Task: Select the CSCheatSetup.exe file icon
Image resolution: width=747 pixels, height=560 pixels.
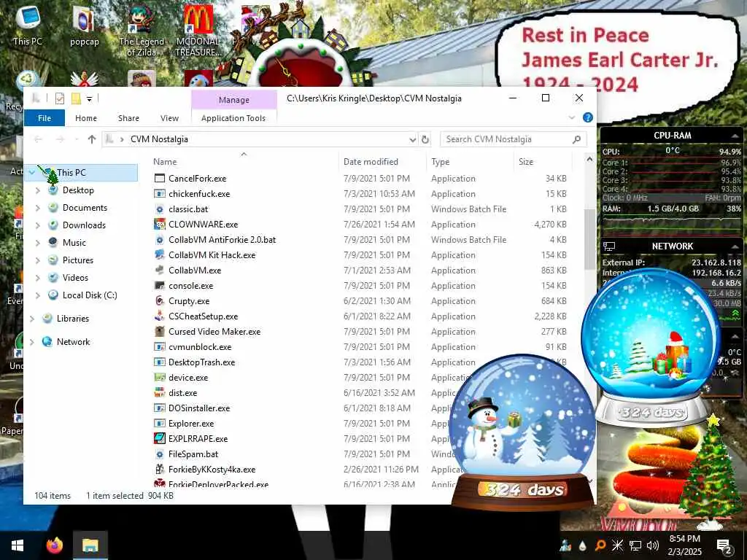Action: (160, 316)
